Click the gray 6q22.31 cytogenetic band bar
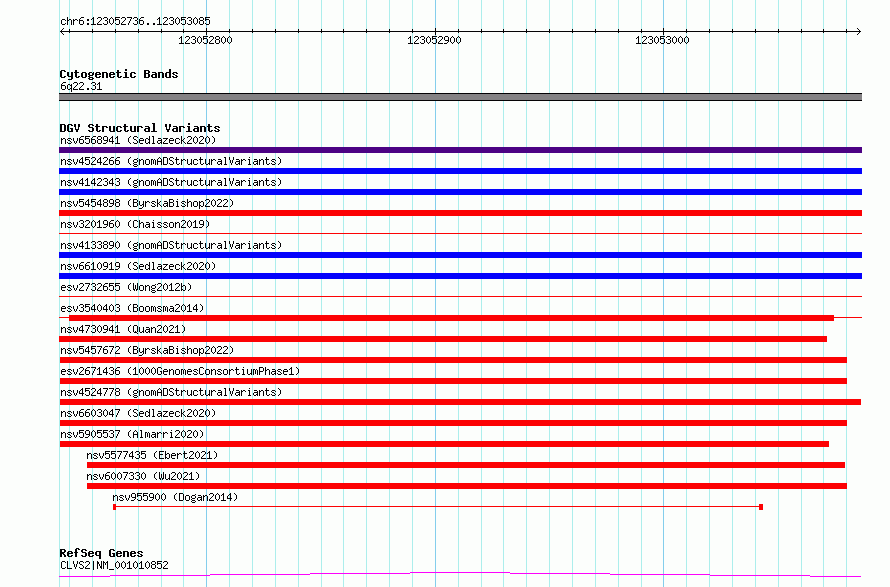 pos(460,97)
